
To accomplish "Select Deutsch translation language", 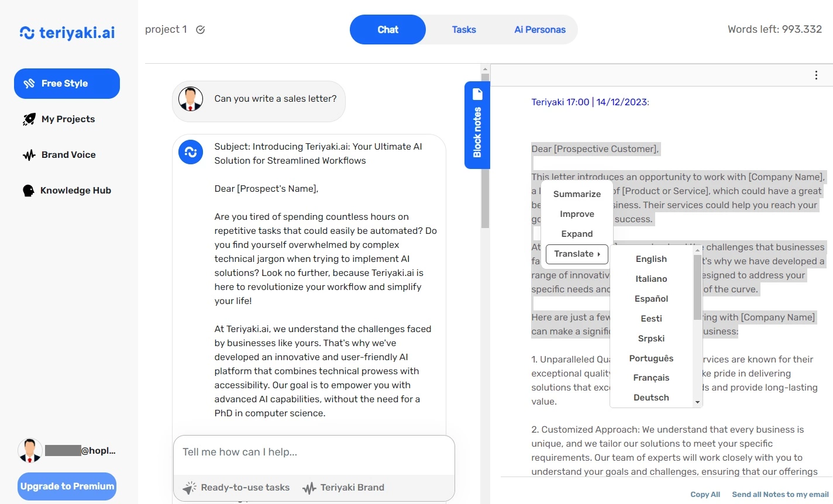I will tap(651, 398).
